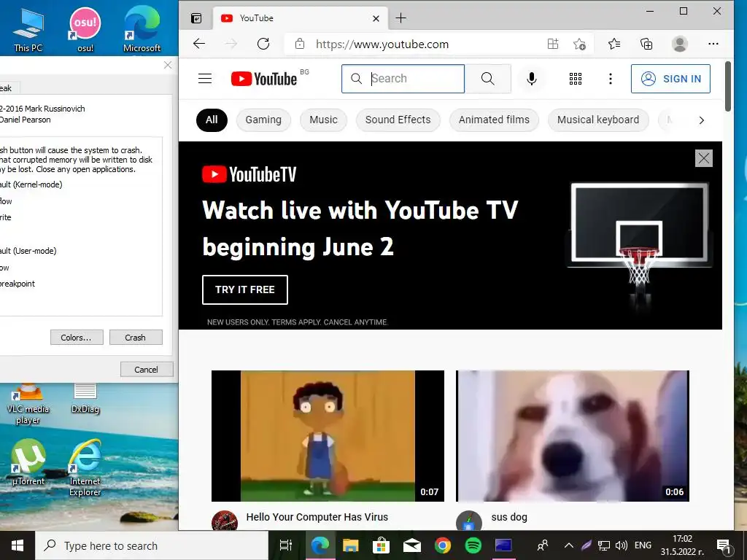Open ENG input language selector in tray
This screenshot has width=747, height=560.
643,545
